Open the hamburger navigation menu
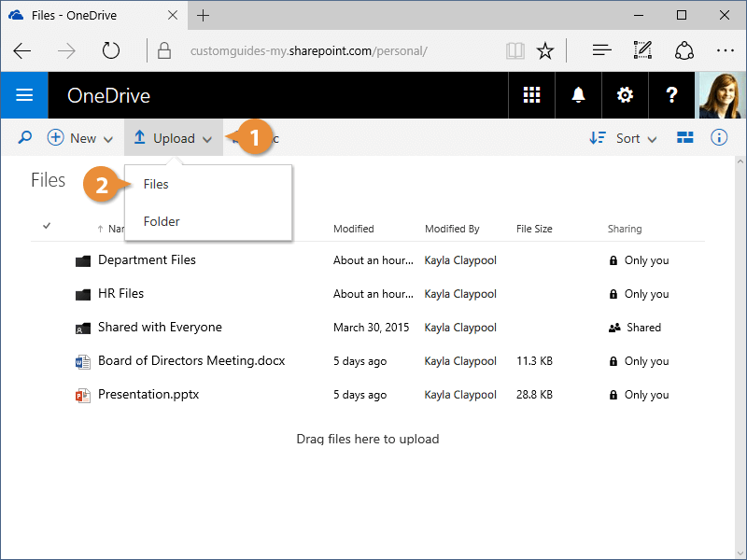This screenshot has height=560, width=747. [24, 95]
